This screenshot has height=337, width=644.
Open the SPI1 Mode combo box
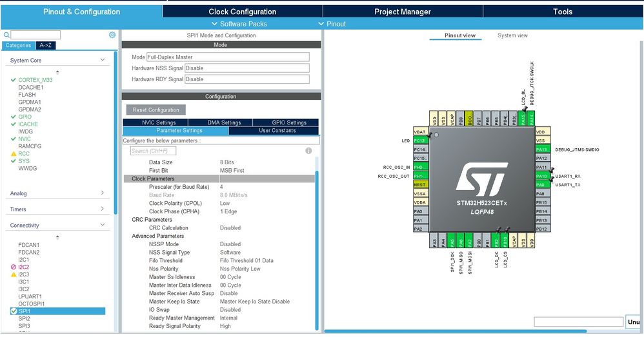click(x=228, y=57)
